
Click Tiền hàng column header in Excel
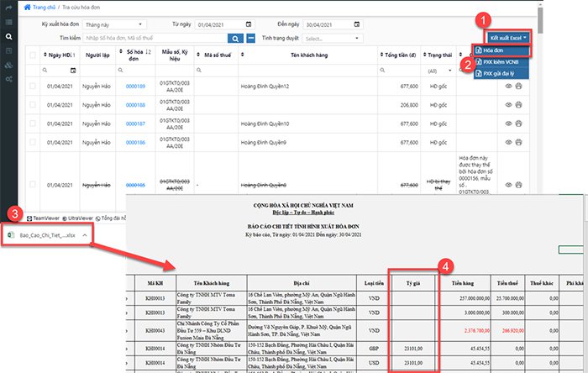pyautogui.click(x=463, y=283)
